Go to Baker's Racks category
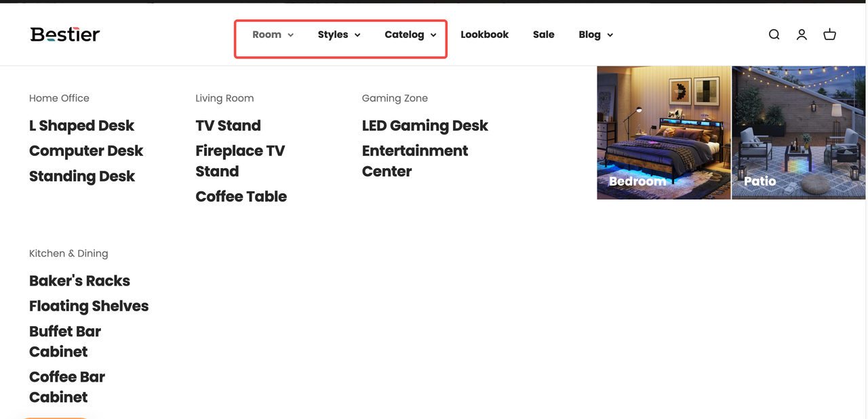Image resolution: width=868 pixels, height=419 pixels. tap(79, 281)
